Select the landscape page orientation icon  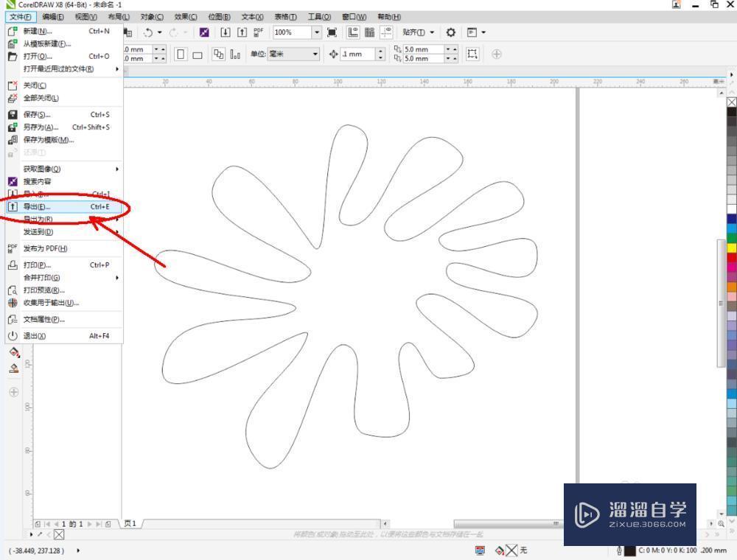[x=198, y=55]
